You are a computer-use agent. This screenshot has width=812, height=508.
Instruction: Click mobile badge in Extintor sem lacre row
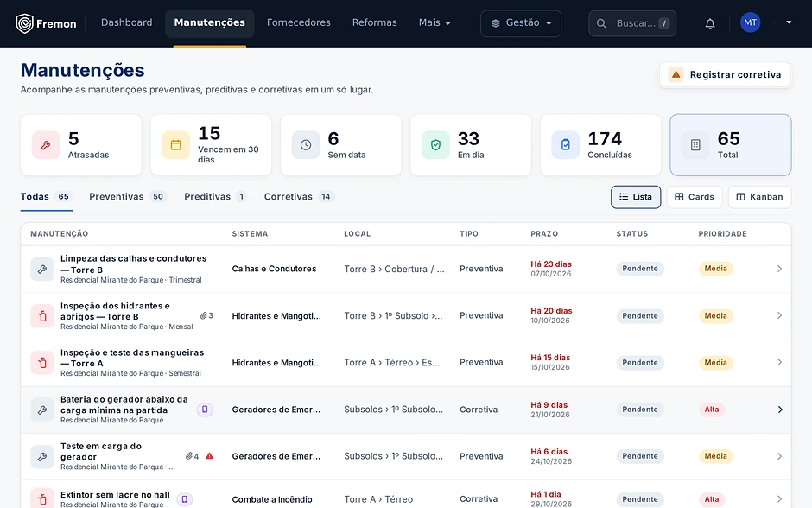point(184,499)
